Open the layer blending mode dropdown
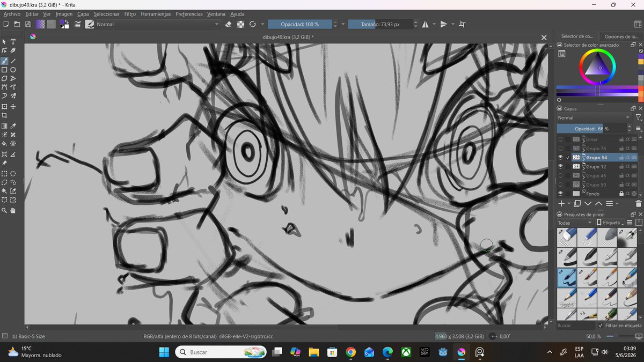 click(594, 117)
